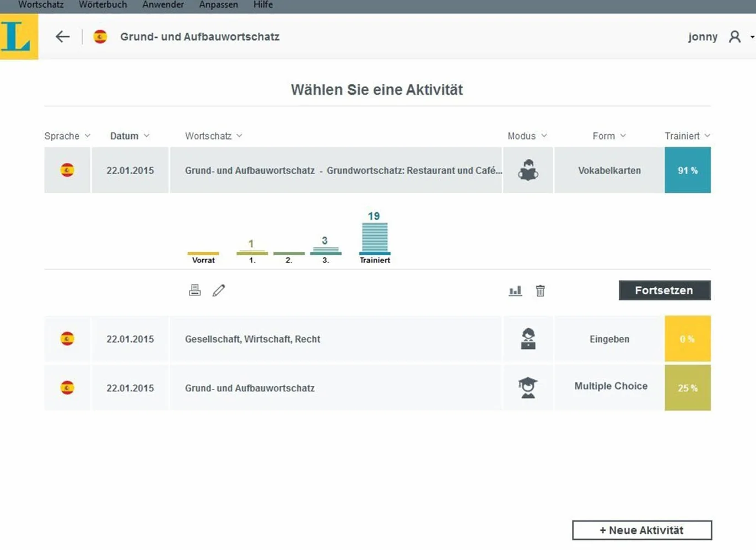Viewport: 756px width, 550px height.
Task: Expand the user account dropdown arrow
Action: (x=752, y=37)
